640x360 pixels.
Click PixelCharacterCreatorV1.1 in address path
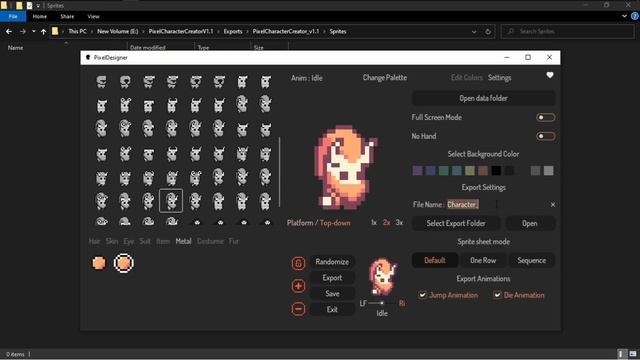[x=181, y=31]
